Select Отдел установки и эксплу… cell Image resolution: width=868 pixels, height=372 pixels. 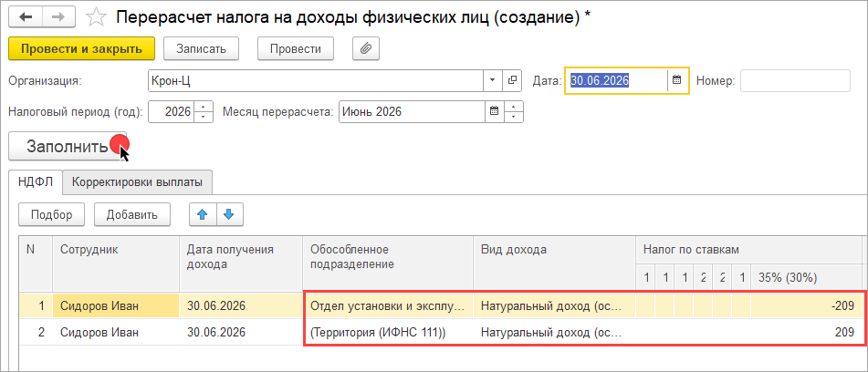389,305
